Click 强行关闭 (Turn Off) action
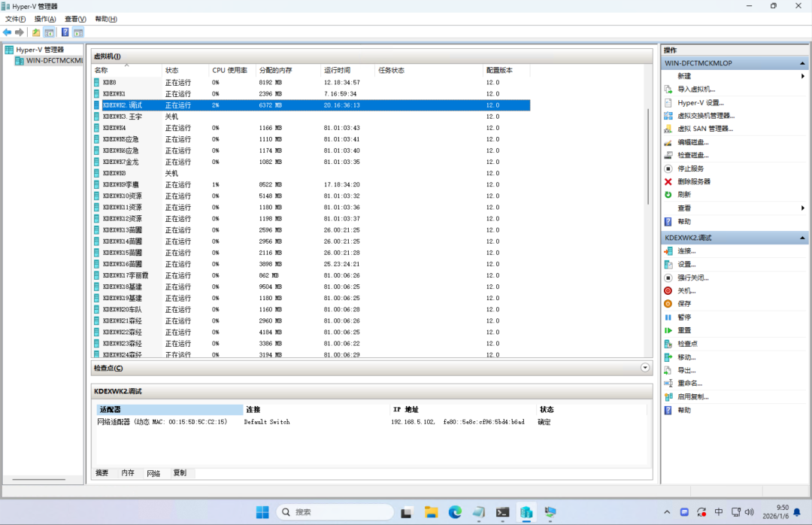 click(693, 278)
